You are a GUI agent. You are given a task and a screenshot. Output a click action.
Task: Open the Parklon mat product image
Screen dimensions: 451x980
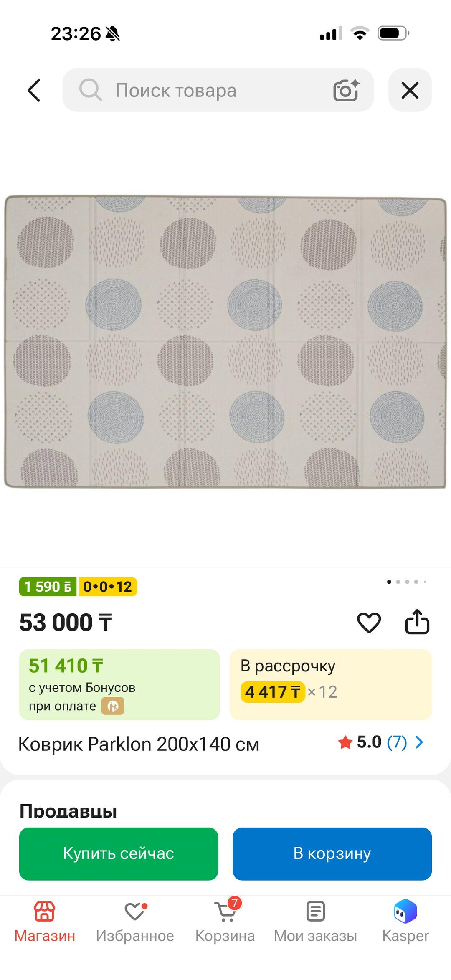225,342
